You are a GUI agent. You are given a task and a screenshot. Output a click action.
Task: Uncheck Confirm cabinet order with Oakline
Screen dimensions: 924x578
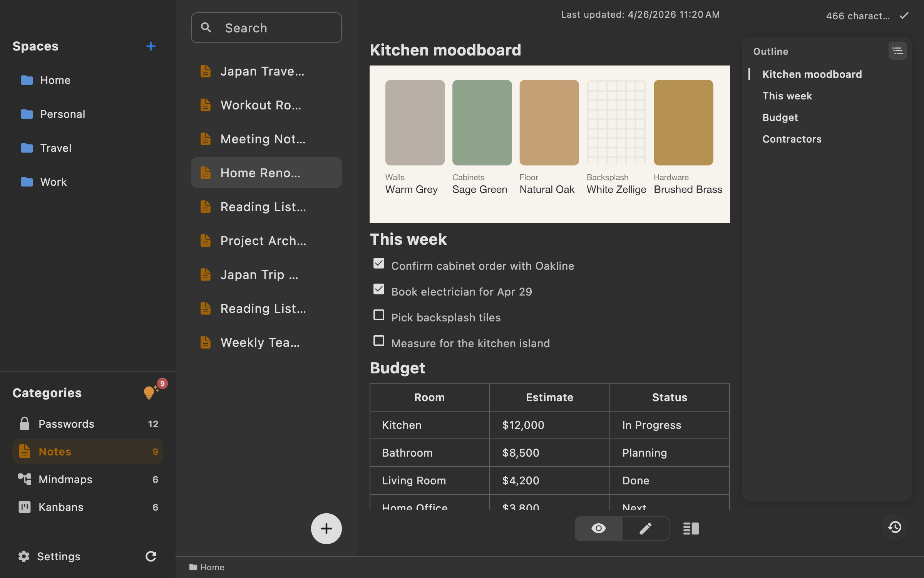[x=379, y=263]
